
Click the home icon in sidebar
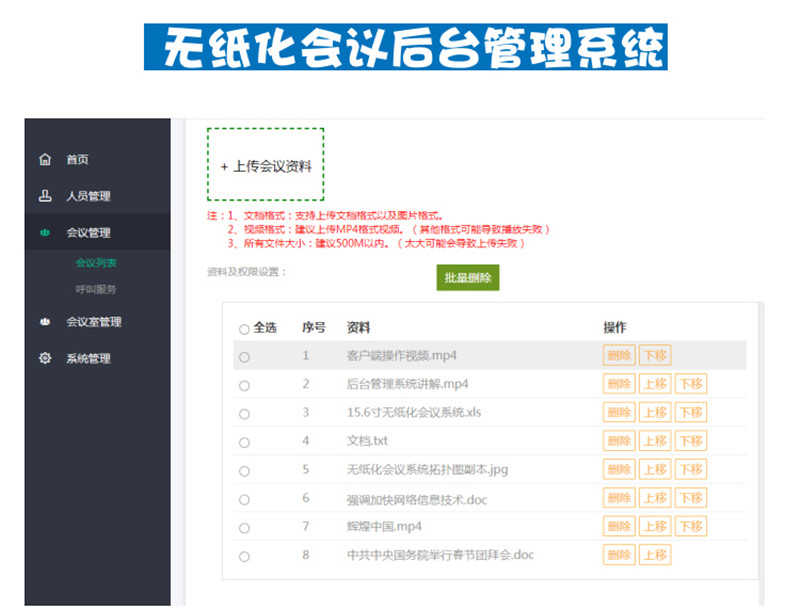[44, 160]
